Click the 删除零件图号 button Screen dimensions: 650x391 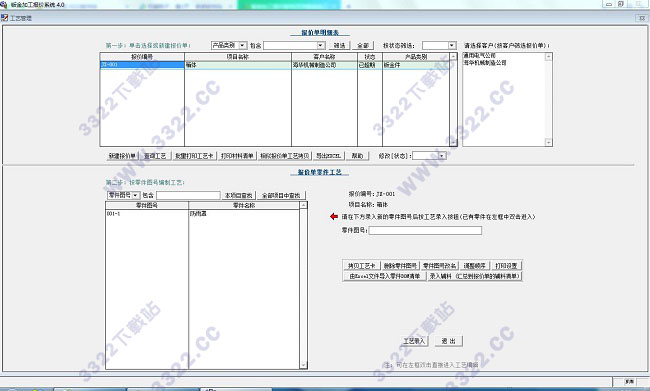point(400,265)
